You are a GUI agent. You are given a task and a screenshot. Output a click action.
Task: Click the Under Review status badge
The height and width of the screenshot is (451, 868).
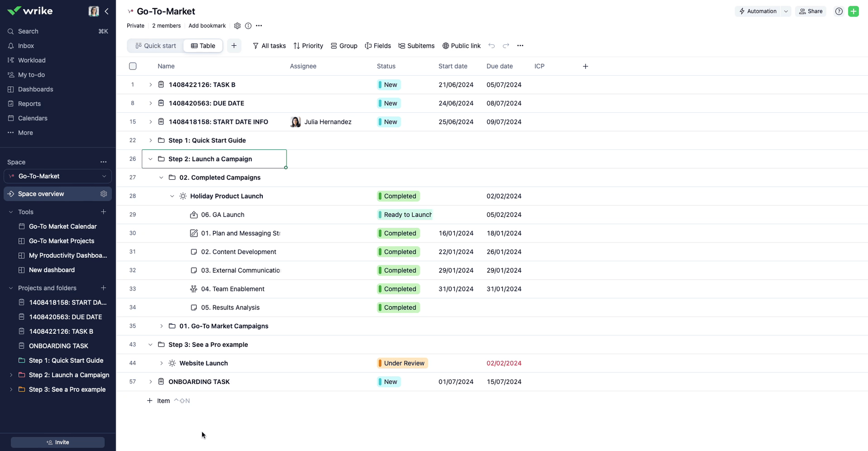(x=403, y=363)
